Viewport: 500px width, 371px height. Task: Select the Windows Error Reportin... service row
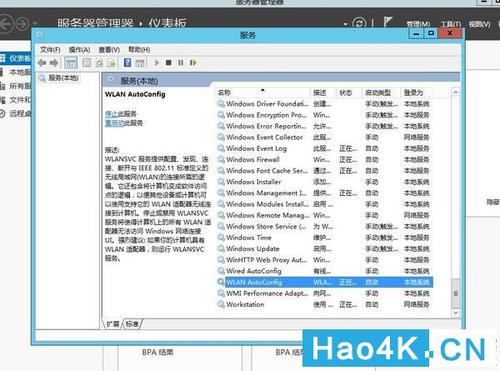tap(325, 126)
